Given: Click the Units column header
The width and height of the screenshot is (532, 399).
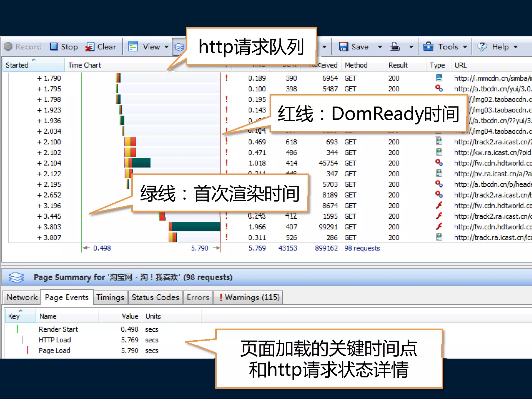Looking at the screenshot, I should tap(172, 316).
